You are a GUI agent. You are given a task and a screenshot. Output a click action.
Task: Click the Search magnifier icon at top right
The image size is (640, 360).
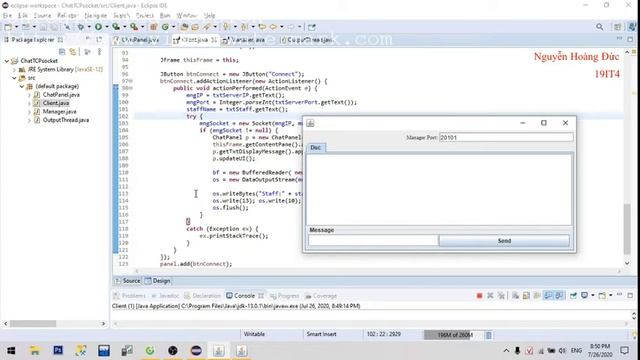tap(599, 27)
